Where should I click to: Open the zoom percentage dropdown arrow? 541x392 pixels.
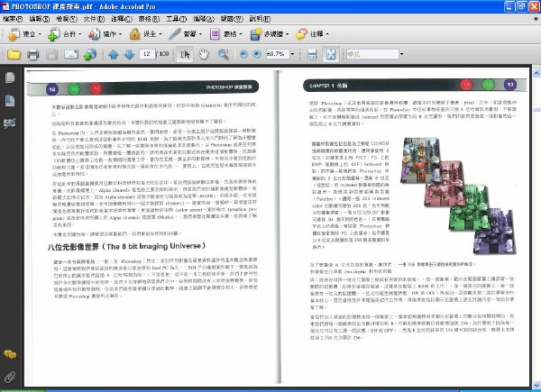(292, 54)
